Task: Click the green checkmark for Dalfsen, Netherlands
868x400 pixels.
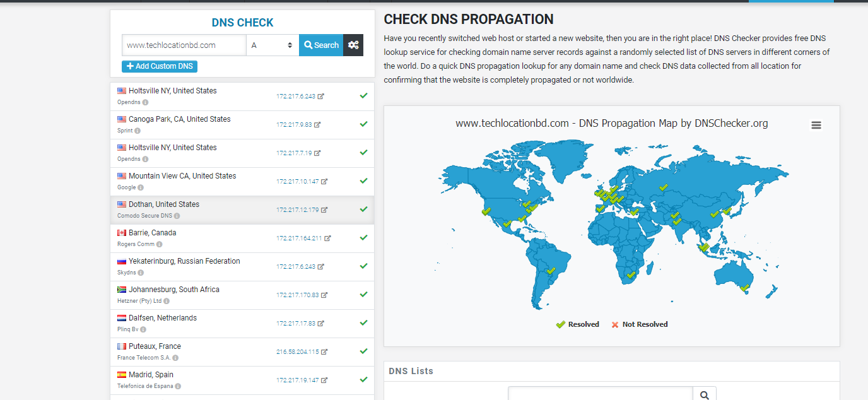Action: click(363, 322)
